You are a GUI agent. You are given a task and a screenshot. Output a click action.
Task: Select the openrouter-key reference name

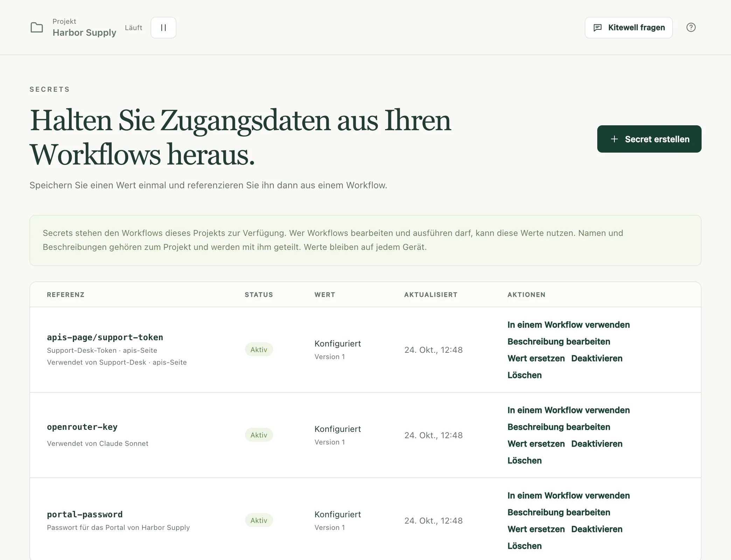click(82, 427)
